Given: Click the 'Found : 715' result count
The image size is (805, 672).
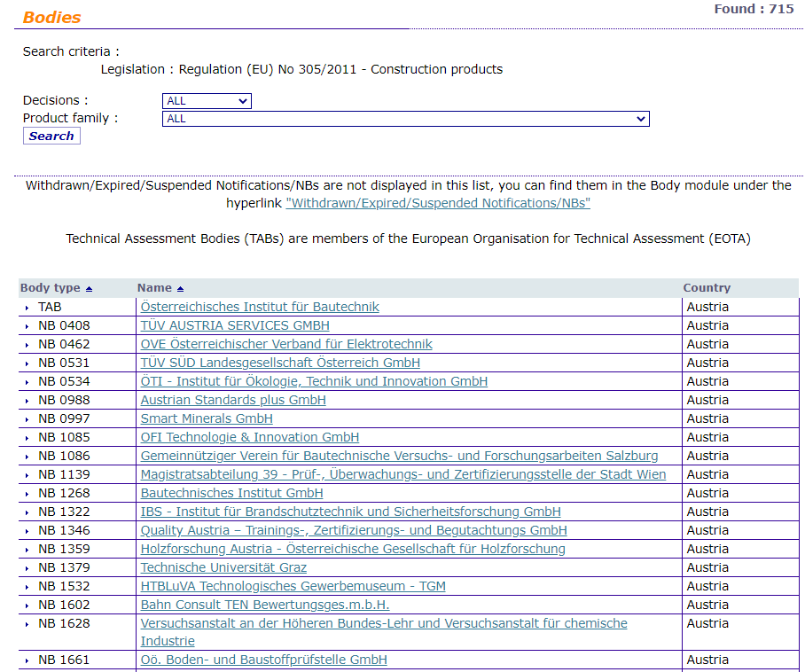Looking at the screenshot, I should (754, 9).
